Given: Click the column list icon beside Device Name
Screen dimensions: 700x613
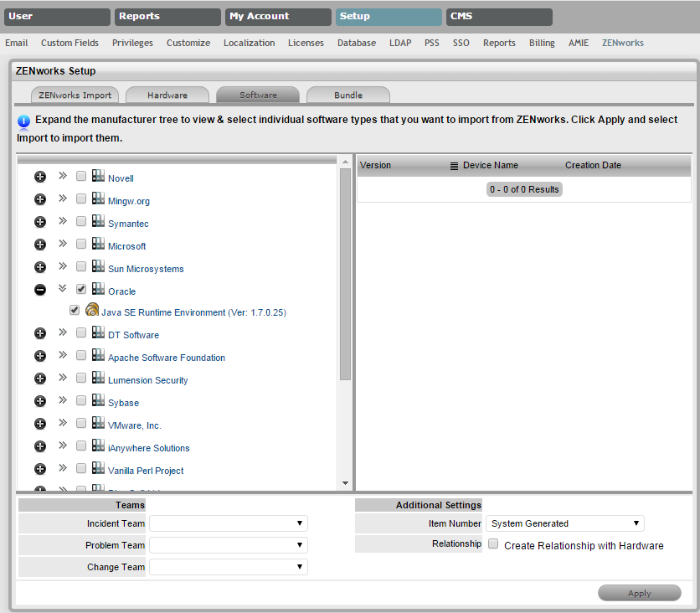Looking at the screenshot, I should point(454,166).
